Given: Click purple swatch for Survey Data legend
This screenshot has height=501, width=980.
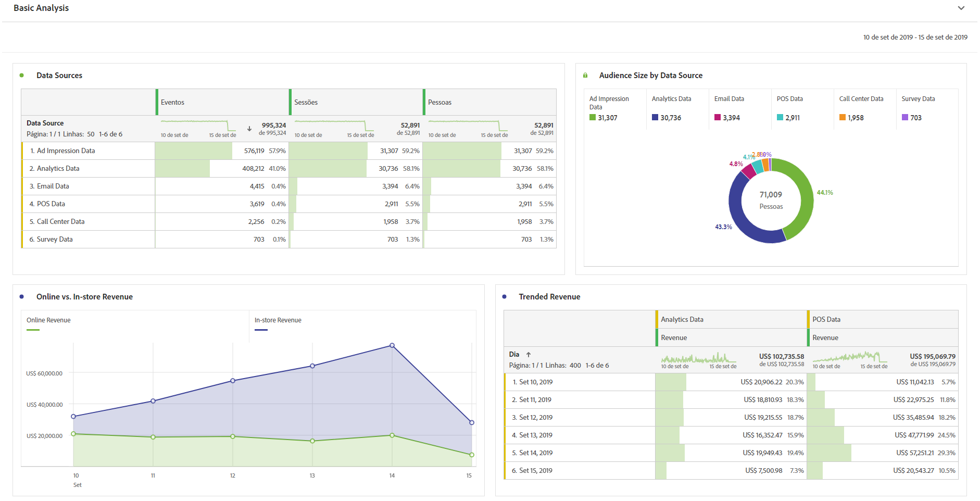Looking at the screenshot, I should tap(905, 118).
